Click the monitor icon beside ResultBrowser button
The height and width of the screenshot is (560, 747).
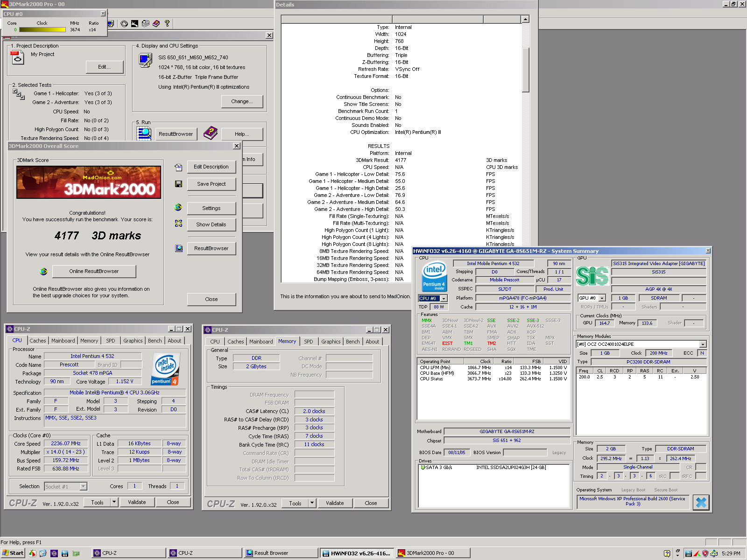(179, 248)
